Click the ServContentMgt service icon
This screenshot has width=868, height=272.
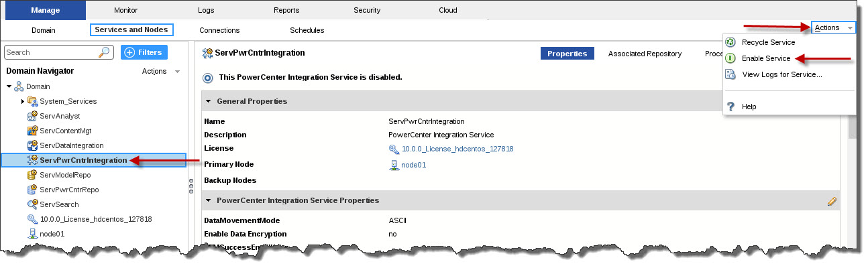pyautogui.click(x=32, y=131)
